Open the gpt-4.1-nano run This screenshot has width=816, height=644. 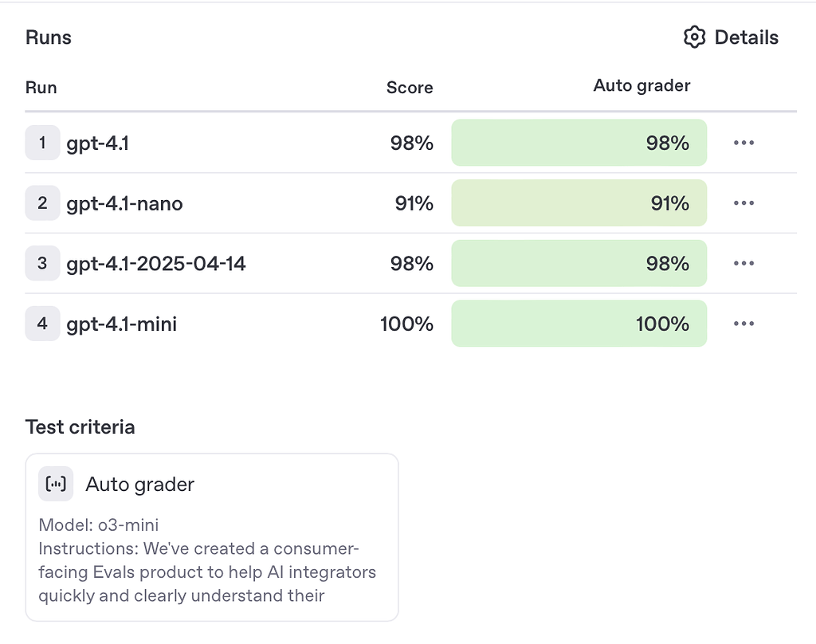(124, 204)
